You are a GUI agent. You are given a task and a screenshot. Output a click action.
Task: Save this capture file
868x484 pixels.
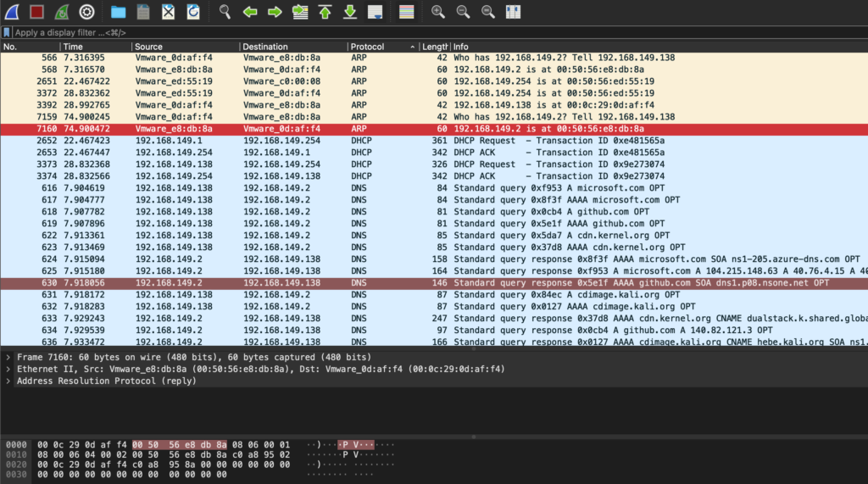(142, 12)
